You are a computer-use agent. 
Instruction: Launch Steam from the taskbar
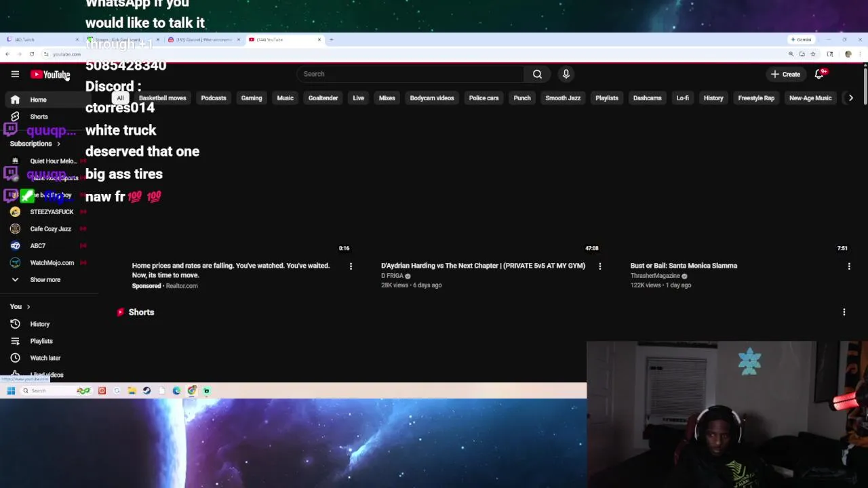[x=146, y=391]
